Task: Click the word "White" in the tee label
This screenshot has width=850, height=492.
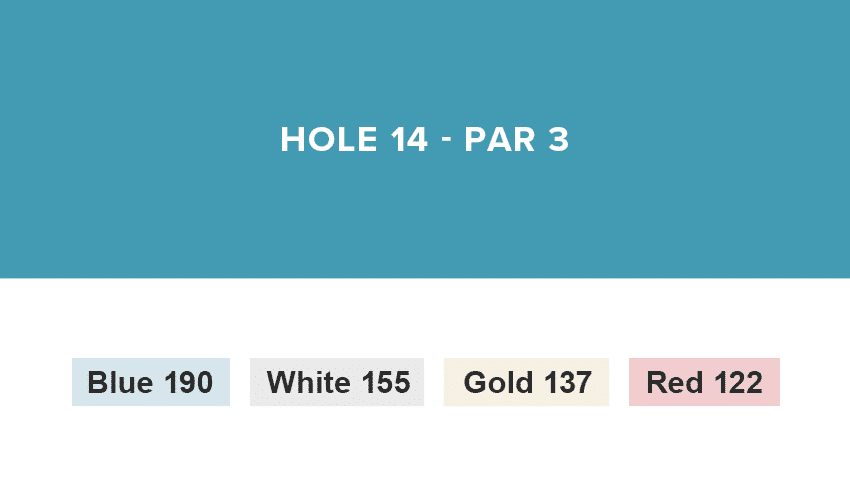Action: click(309, 382)
